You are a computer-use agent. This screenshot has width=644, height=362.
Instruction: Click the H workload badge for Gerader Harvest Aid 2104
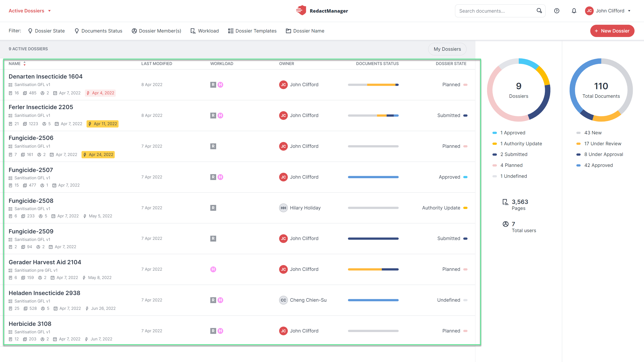click(213, 269)
